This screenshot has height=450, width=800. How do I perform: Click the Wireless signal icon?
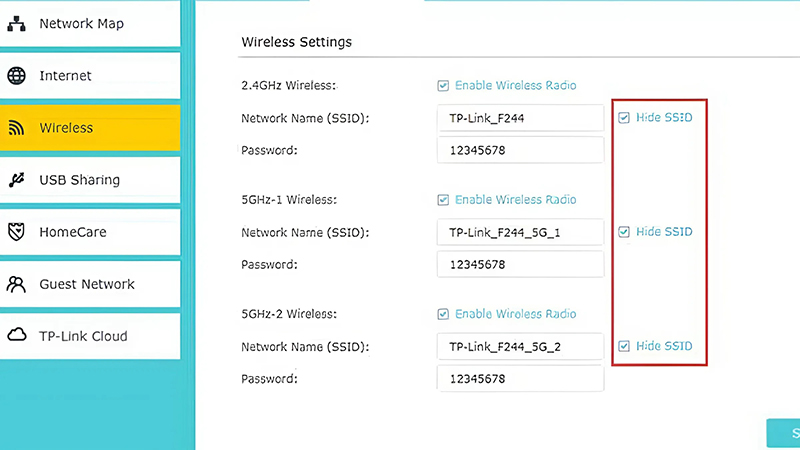(x=16, y=128)
